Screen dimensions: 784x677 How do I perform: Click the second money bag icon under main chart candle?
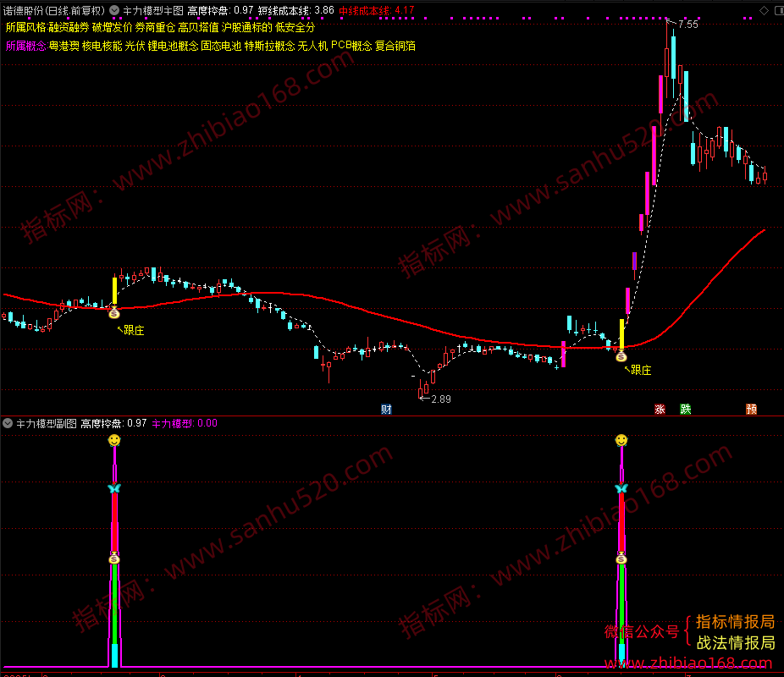click(621, 355)
